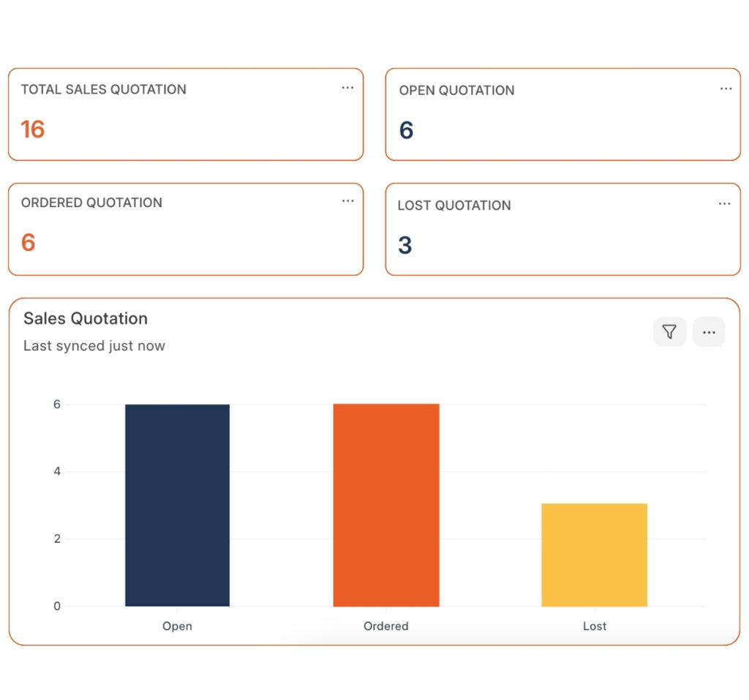
Task: Select the dark blue Open bar
Action: (x=177, y=505)
